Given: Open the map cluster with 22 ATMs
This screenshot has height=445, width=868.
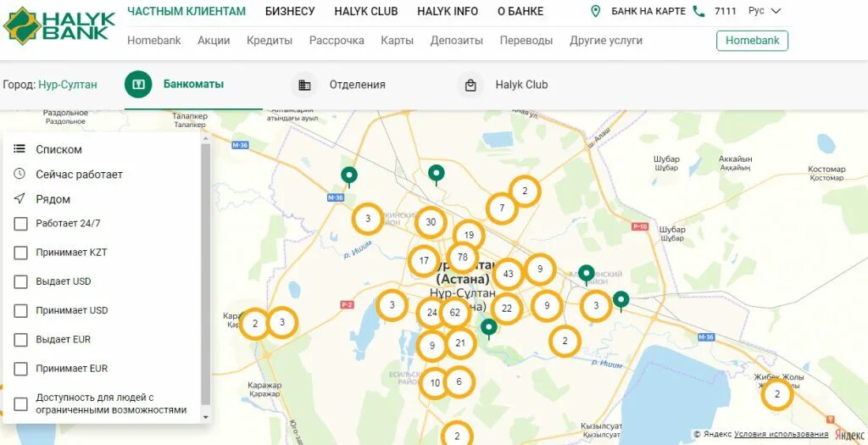Looking at the screenshot, I should (x=507, y=309).
